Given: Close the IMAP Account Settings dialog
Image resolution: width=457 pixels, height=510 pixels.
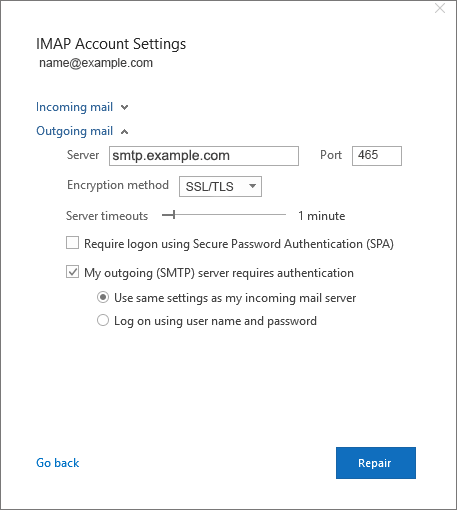Looking at the screenshot, I should tap(440, 8).
